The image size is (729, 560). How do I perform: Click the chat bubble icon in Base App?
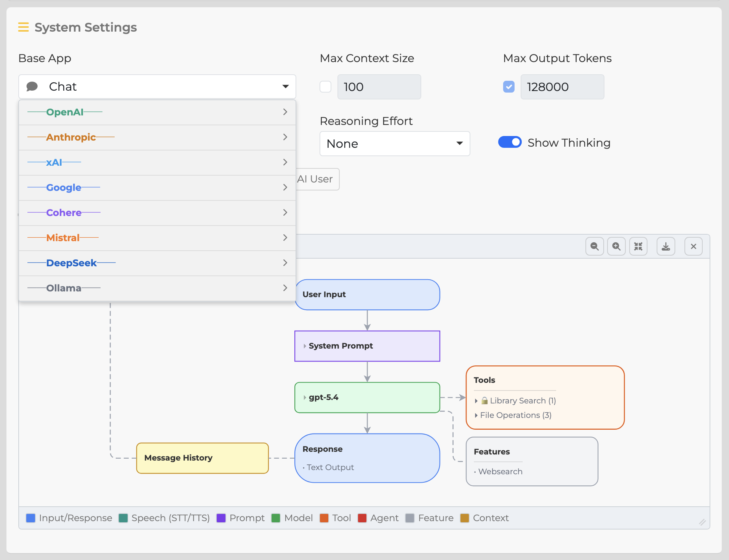[x=32, y=86]
